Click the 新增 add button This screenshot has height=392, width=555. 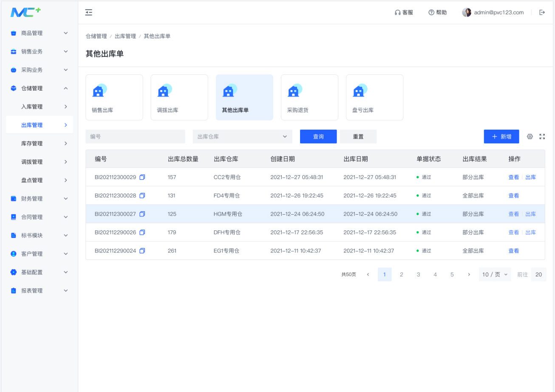tap(501, 136)
